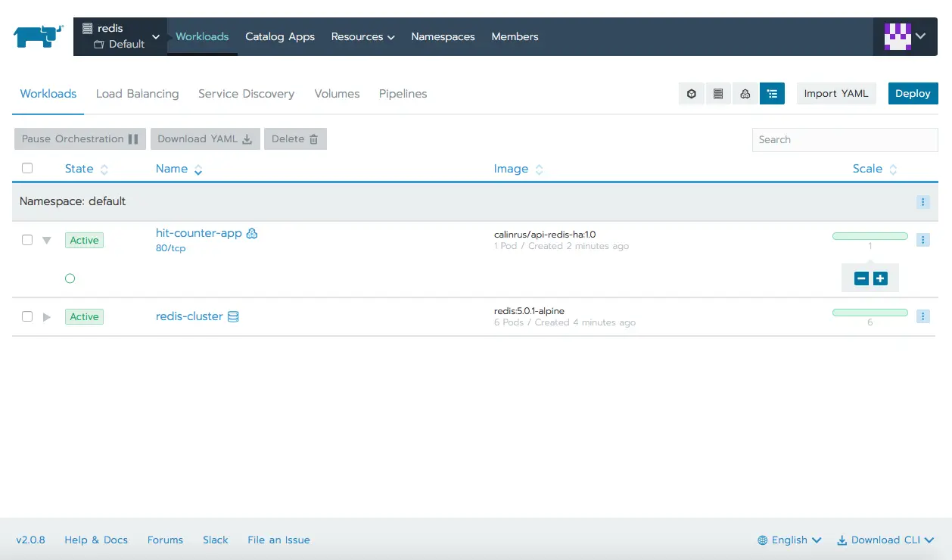
Task: Click the redis-cluster Active status badge
Action: [84, 316]
